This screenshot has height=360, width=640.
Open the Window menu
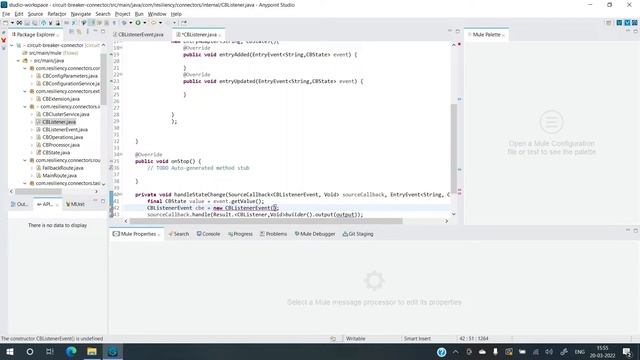point(157,14)
